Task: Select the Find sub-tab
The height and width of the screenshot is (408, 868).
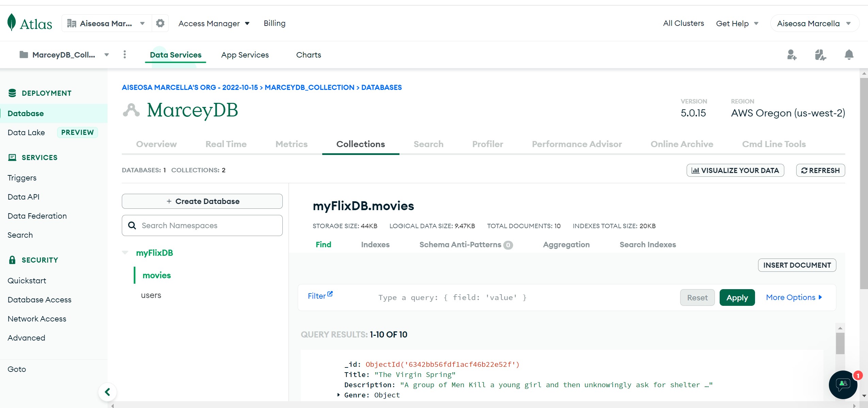Action: click(x=323, y=245)
